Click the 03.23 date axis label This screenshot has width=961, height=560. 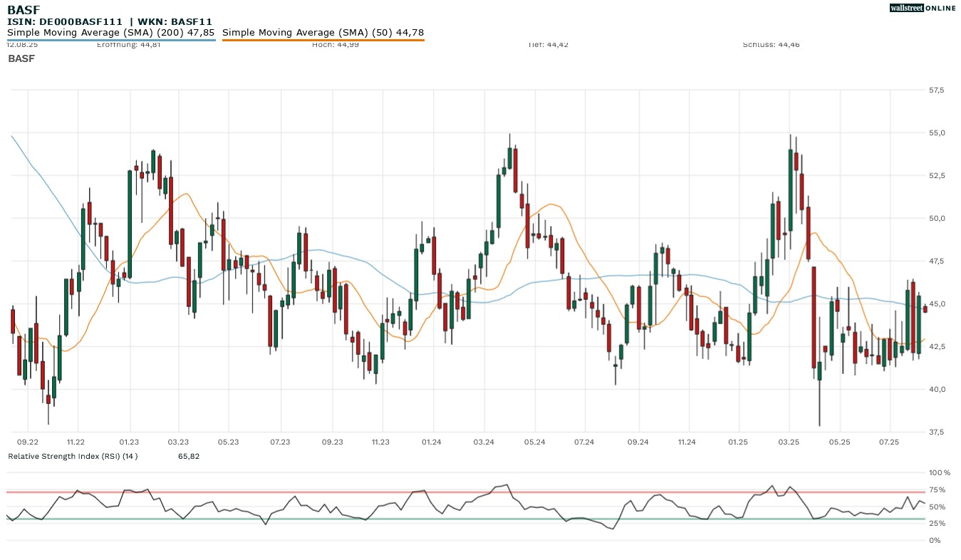pos(178,442)
